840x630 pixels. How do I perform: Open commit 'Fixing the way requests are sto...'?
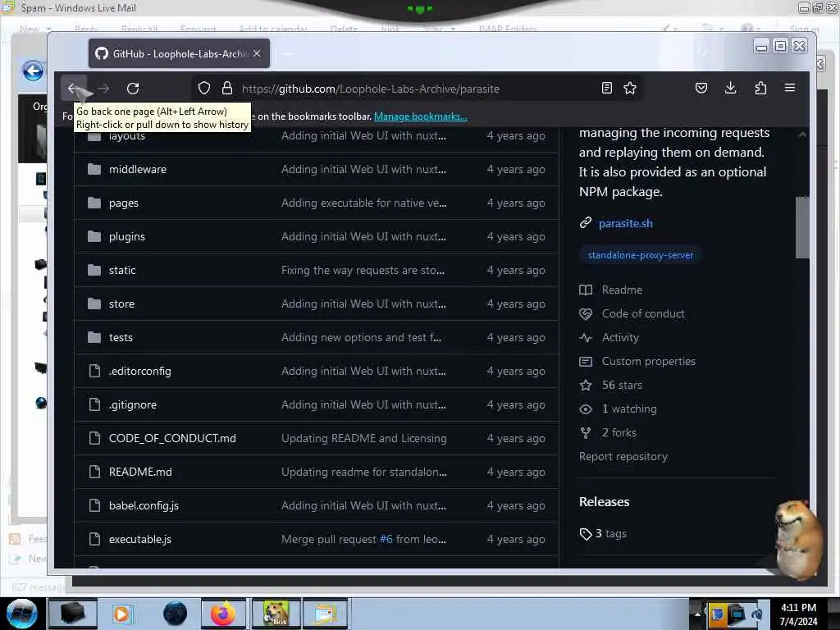(363, 270)
